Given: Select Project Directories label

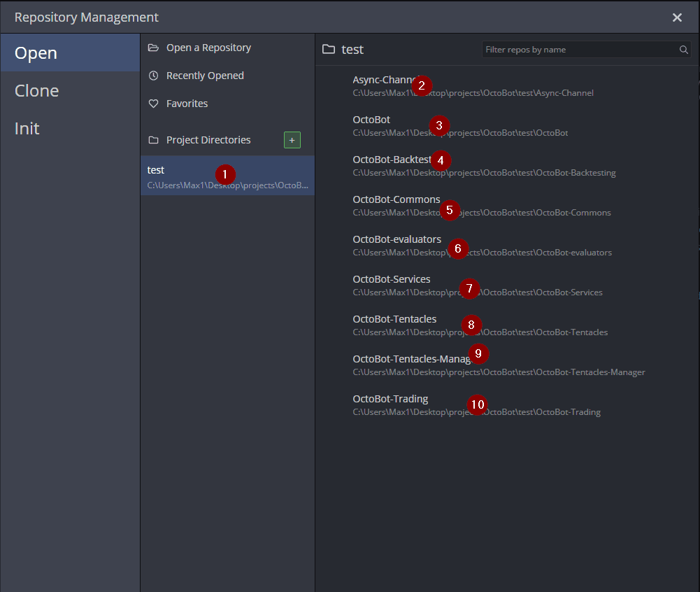Looking at the screenshot, I should pos(208,140).
